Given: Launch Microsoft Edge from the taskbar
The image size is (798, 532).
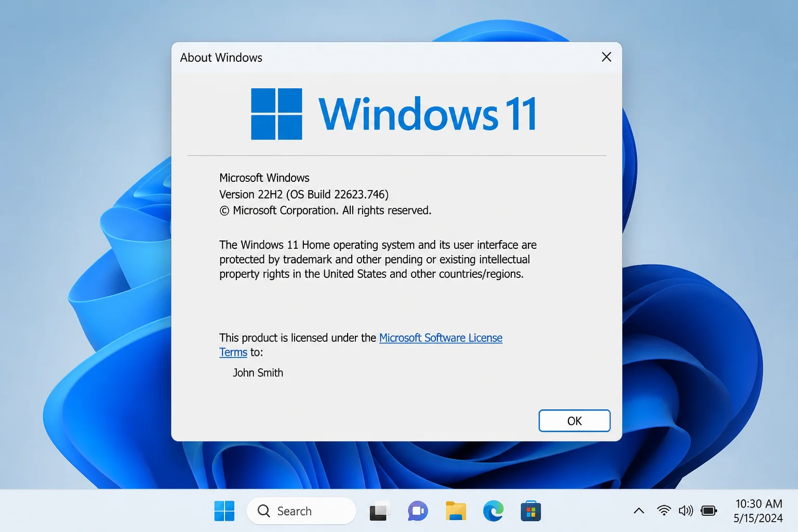Looking at the screenshot, I should 494,511.
